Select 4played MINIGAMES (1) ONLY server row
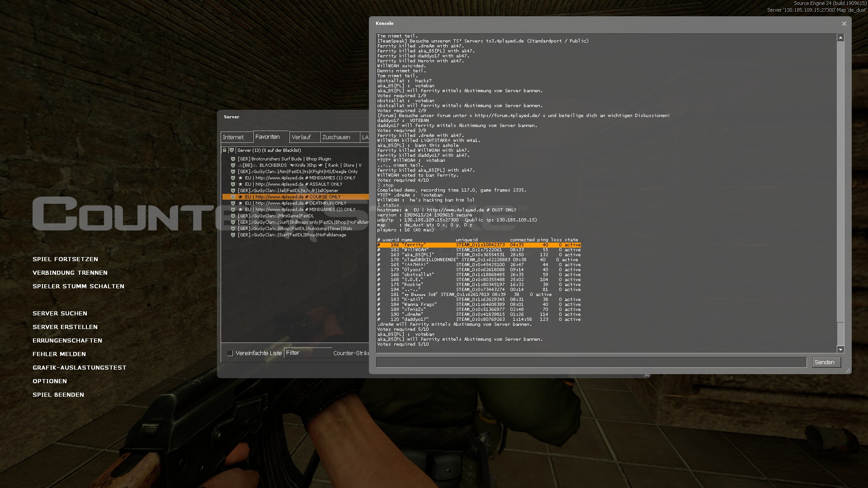 click(x=296, y=178)
